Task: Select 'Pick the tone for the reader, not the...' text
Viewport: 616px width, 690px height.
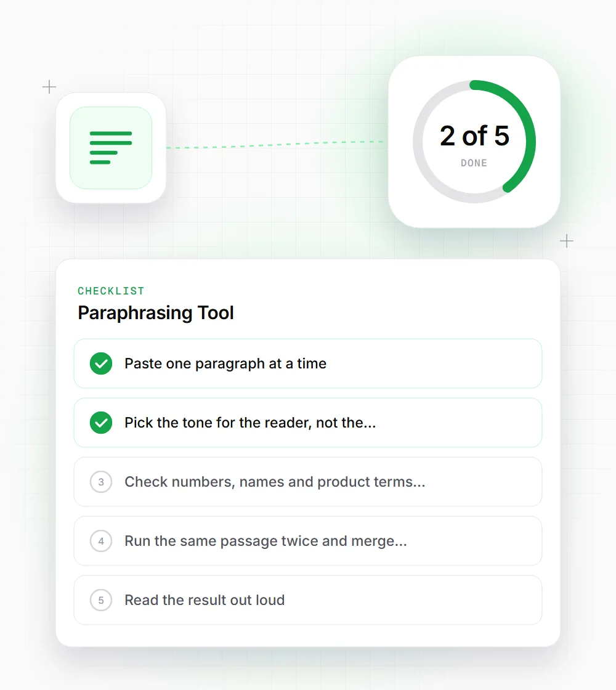Action: (250, 423)
